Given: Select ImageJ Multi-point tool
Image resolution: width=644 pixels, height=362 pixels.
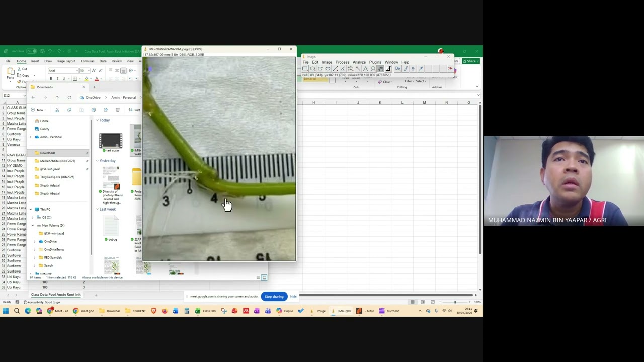Looking at the screenshot, I should pos(350,68).
